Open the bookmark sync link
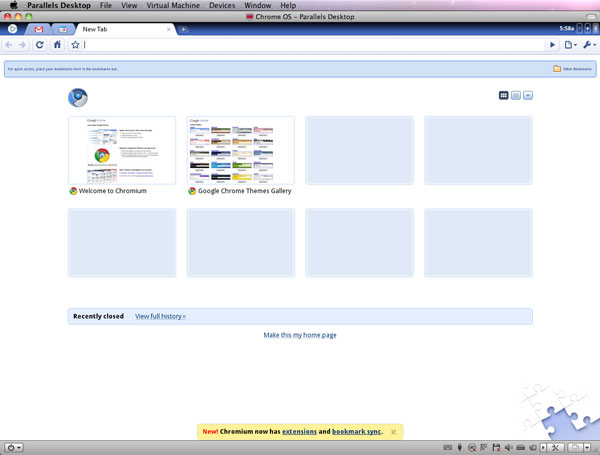The height and width of the screenshot is (455, 600). 357,431
